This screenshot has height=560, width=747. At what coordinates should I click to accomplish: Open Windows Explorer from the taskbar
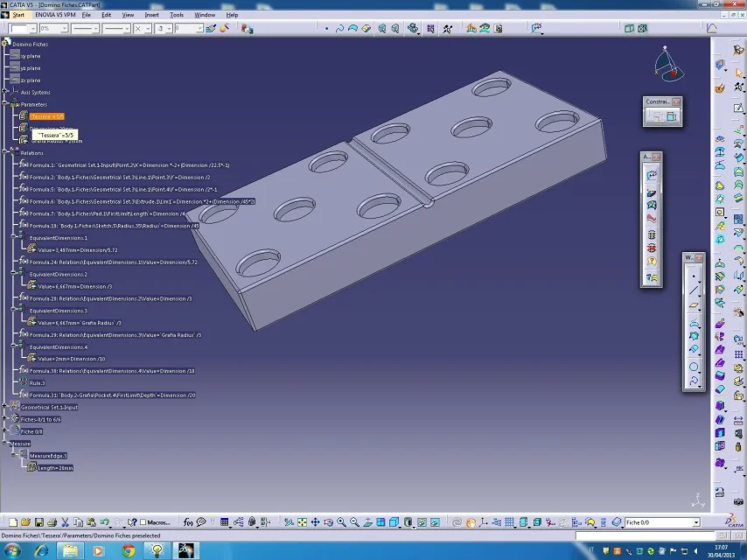(x=70, y=551)
